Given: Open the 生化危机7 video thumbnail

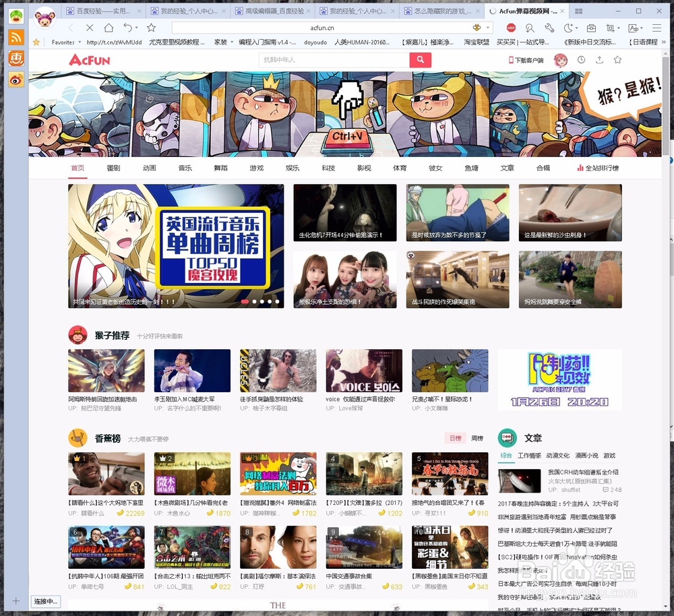Looking at the screenshot, I should pyautogui.click(x=345, y=213).
